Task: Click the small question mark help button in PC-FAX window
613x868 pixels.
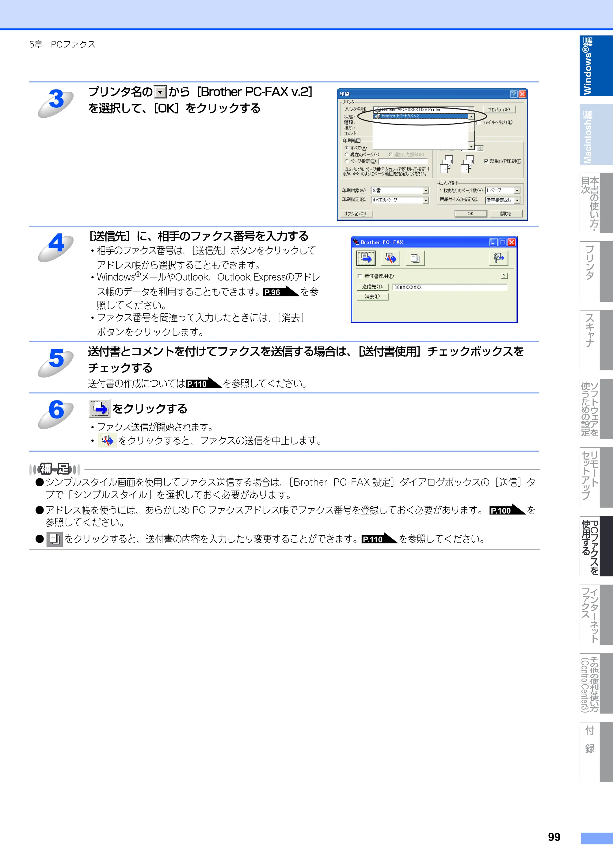Action: [504, 276]
